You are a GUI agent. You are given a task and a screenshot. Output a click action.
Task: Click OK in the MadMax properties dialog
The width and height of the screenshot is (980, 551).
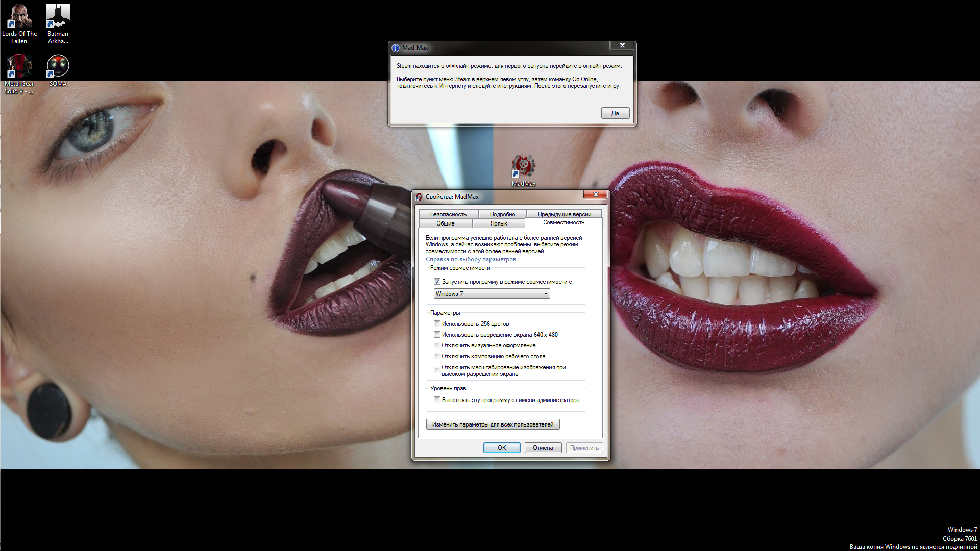(502, 448)
